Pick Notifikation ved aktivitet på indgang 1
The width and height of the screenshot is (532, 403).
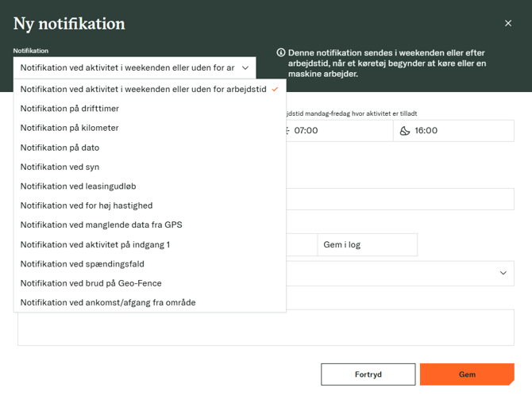[95, 244]
